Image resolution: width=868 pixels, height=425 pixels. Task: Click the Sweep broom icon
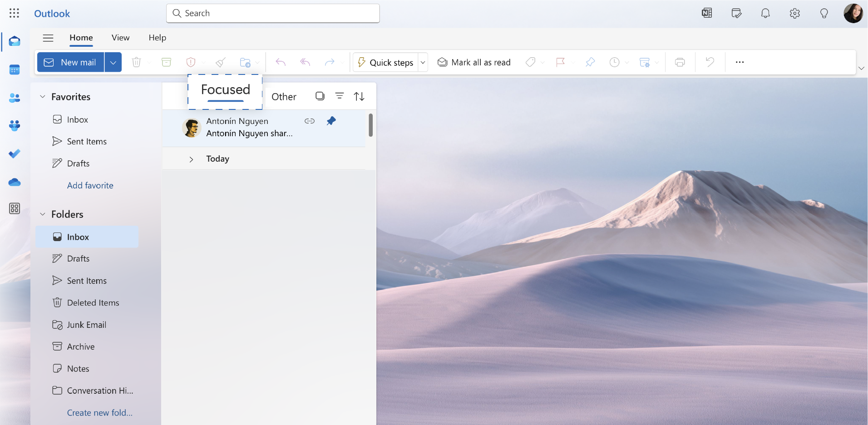pos(221,62)
